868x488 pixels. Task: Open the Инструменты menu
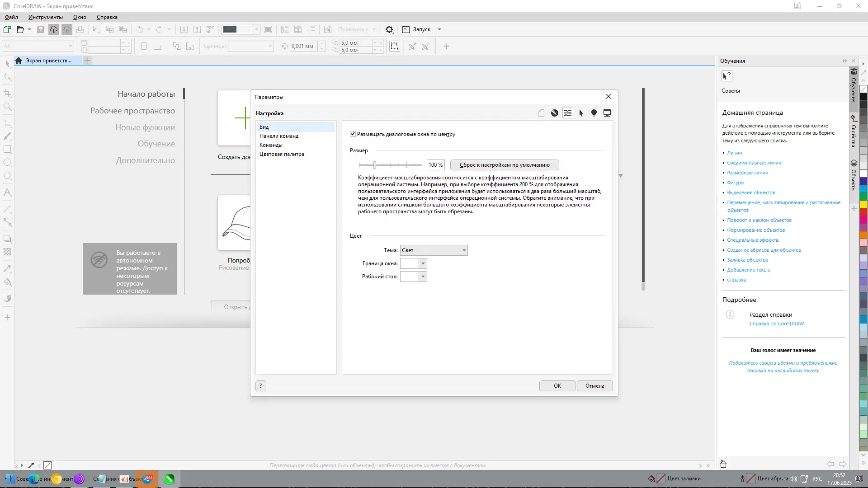pyautogui.click(x=45, y=17)
